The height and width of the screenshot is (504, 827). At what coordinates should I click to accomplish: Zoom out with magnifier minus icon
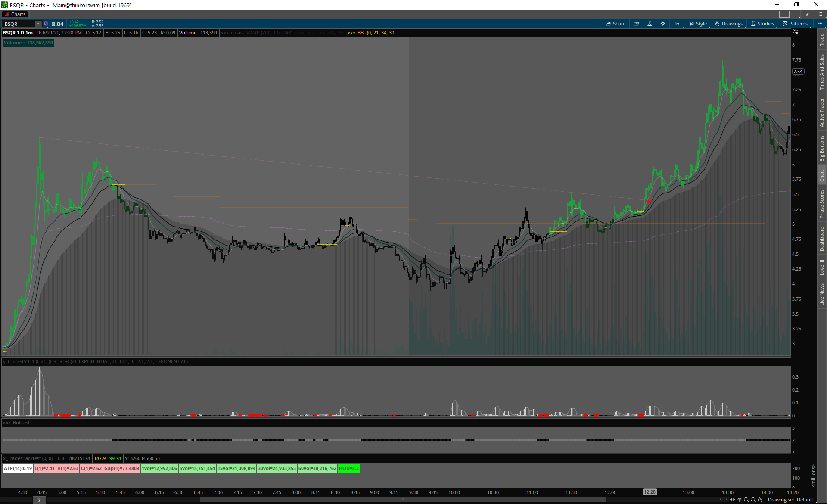[753, 500]
